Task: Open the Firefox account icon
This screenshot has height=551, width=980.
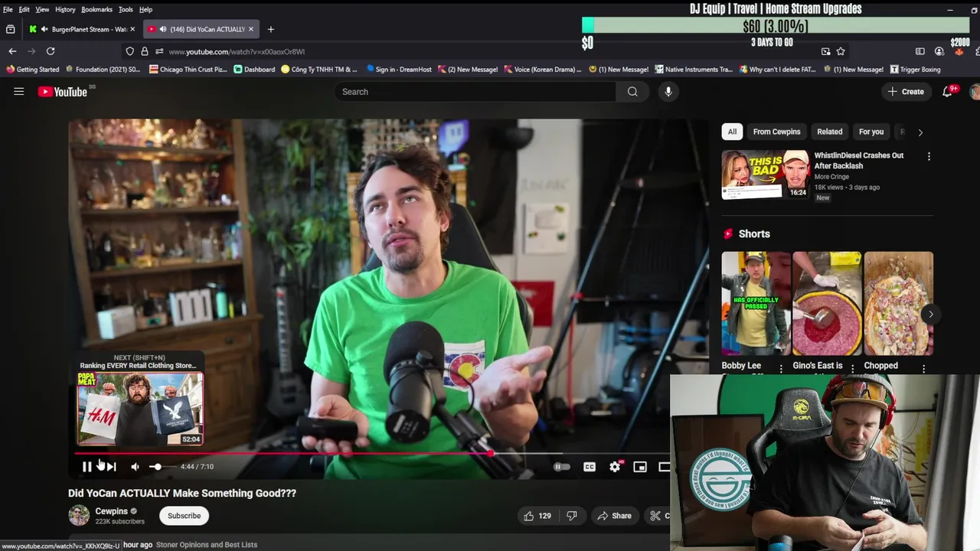Action: 939,51
